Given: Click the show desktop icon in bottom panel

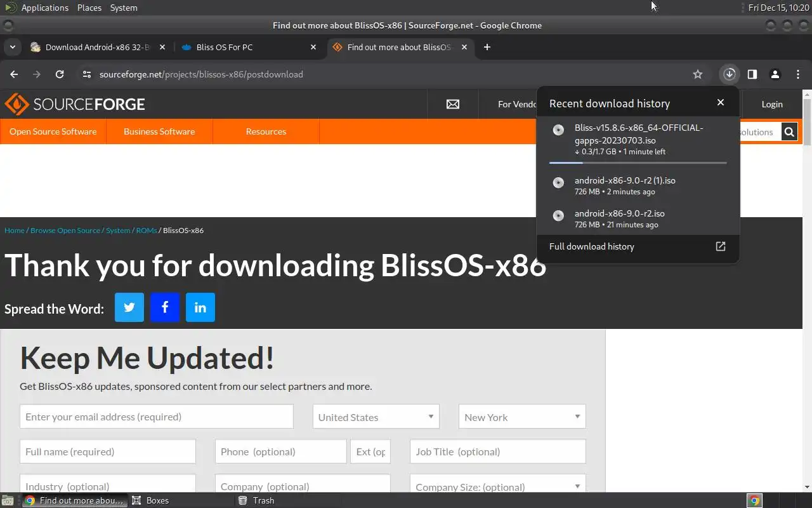Looking at the screenshot, I should pos(6,500).
